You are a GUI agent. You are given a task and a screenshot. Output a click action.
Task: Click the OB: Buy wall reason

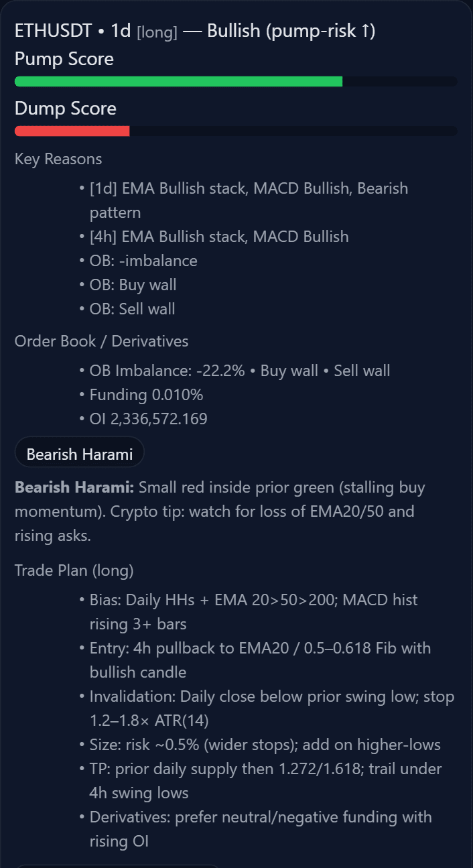[133, 285]
